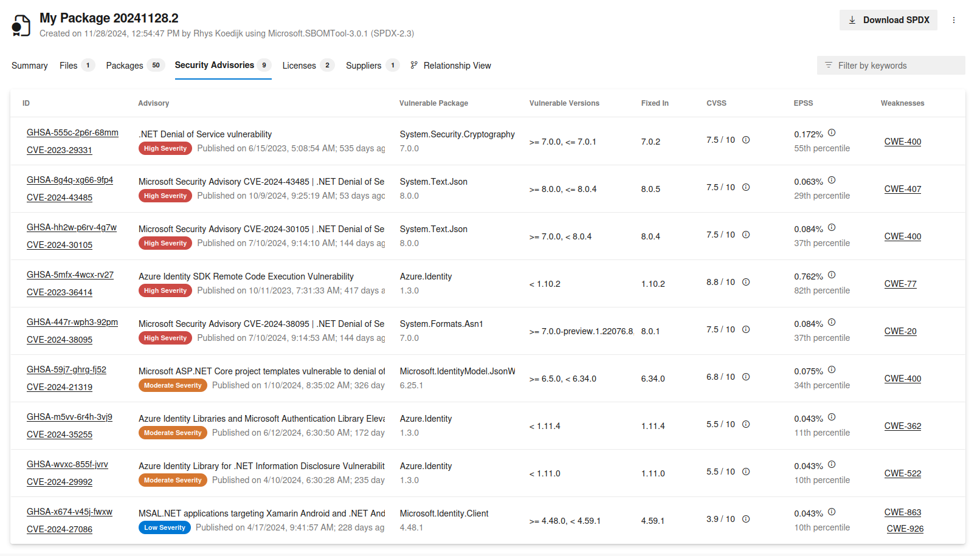Click the branch icon next to Relationship View

tap(414, 65)
